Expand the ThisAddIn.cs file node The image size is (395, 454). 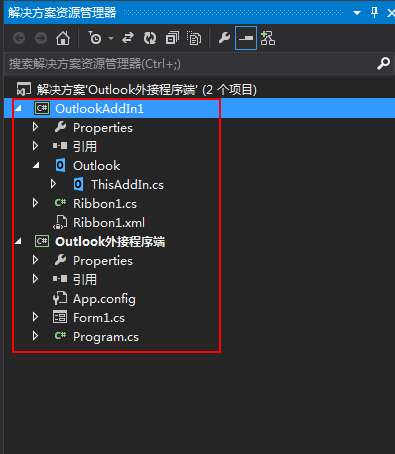click(x=53, y=184)
